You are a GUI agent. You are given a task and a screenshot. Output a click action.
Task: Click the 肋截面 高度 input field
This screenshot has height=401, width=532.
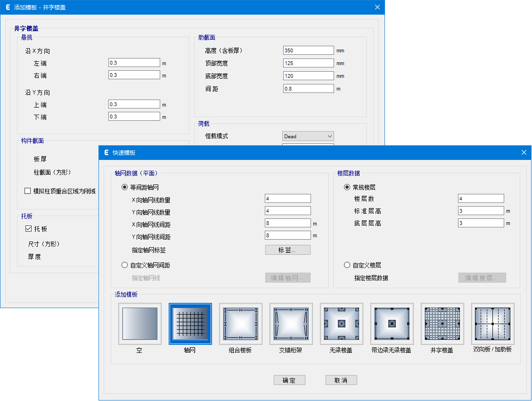pyautogui.click(x=308, y=50)
